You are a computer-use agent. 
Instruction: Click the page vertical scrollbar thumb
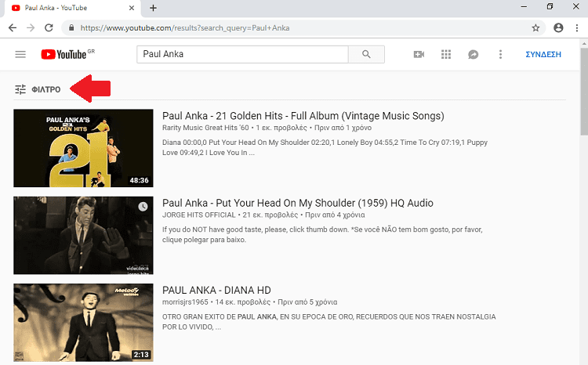[x=584, y=91]
